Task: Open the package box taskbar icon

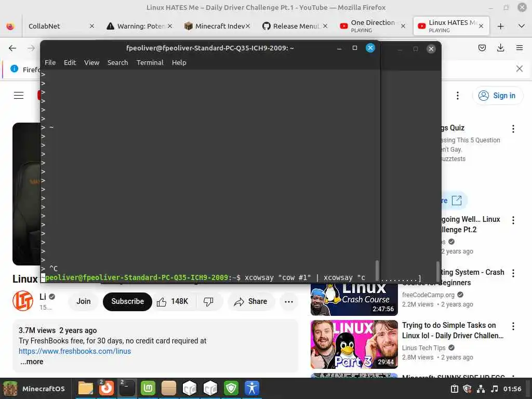Action: pyautogui.click(x=169, y=388)
